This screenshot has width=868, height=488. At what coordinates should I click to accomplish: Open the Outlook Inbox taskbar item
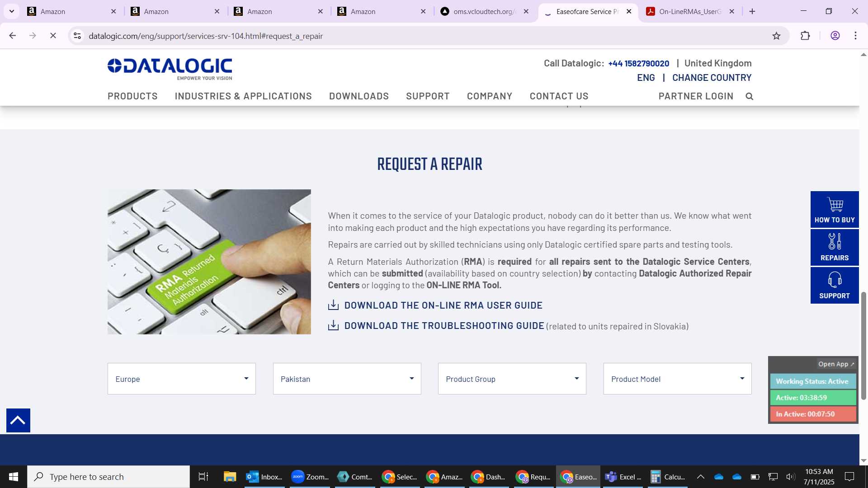pyautogui.click(x=264, y=477)
